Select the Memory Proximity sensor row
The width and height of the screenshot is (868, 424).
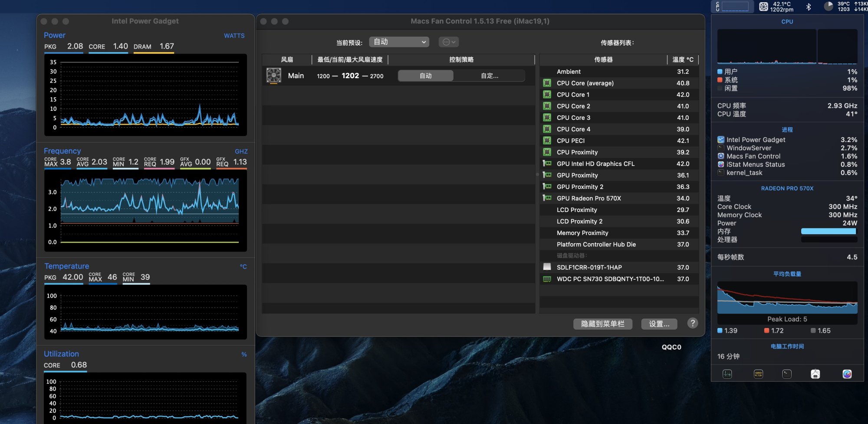point(619,233)
